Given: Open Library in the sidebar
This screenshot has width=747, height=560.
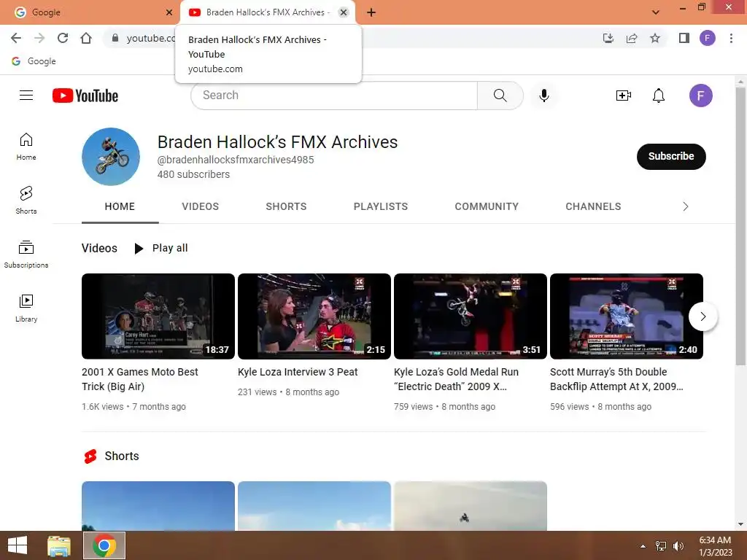Looking at the screenshot, I should click(26, 308).
